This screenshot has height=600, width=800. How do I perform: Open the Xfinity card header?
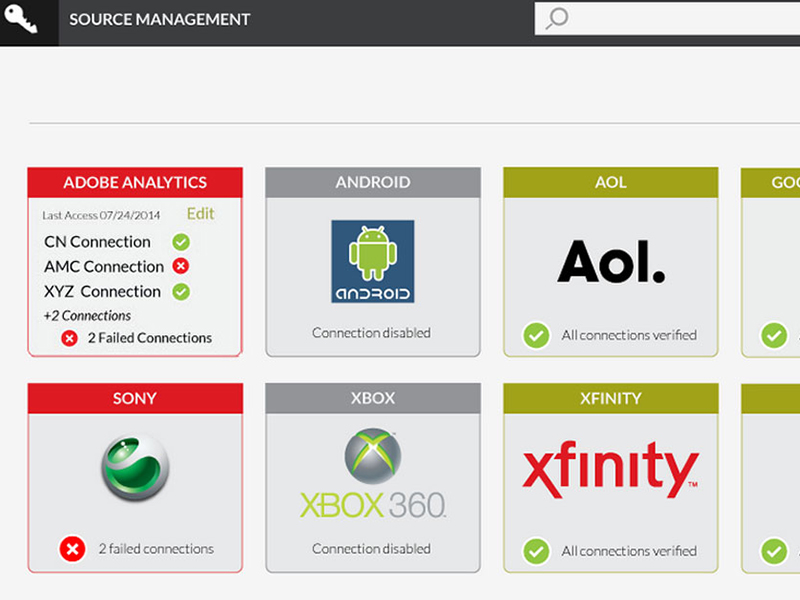pos(611,398)
